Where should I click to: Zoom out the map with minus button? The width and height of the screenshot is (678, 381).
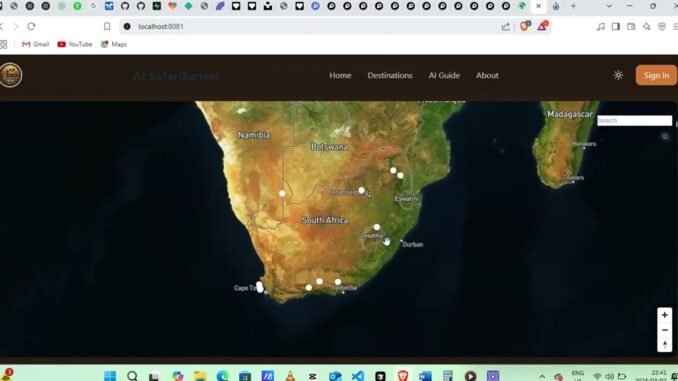(665, 330)
